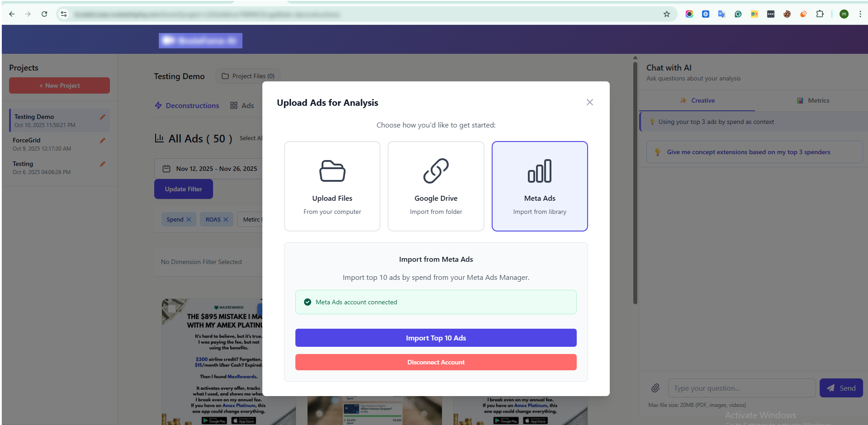Viewport: 868px width, 425px height.
Task: Open Chrome three-dot menu
Action: (x=860, y=14)
